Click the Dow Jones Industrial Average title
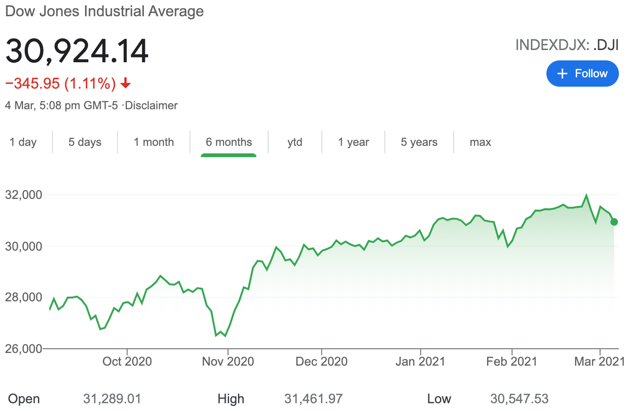 (x=105, y=11)
